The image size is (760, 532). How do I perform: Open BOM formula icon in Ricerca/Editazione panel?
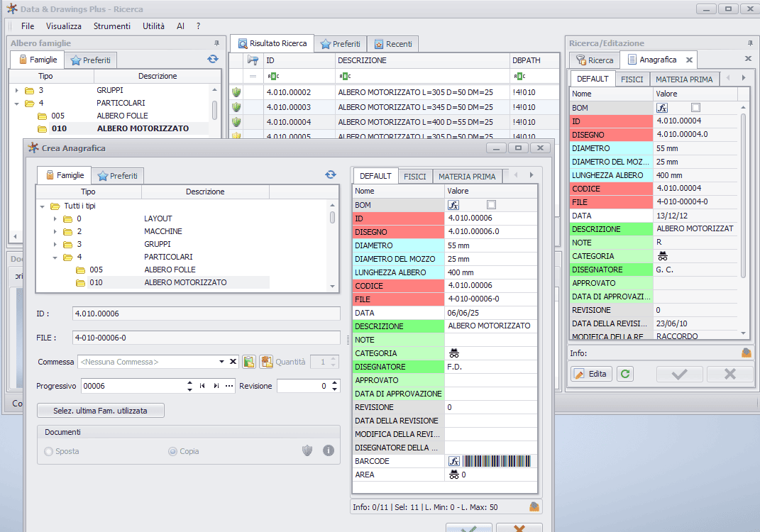point(661,108)
